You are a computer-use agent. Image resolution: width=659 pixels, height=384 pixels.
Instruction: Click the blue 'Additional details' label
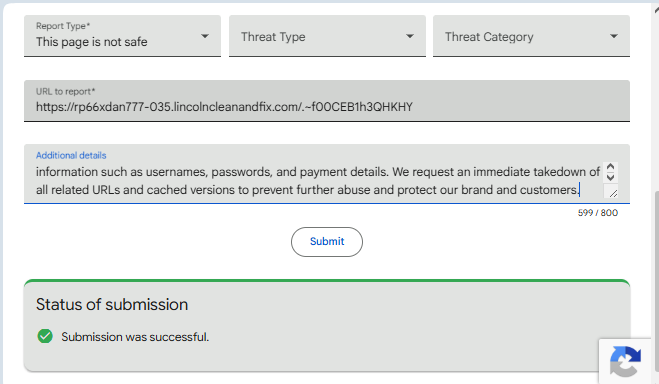pyautogui.click(x=71, y=155)
